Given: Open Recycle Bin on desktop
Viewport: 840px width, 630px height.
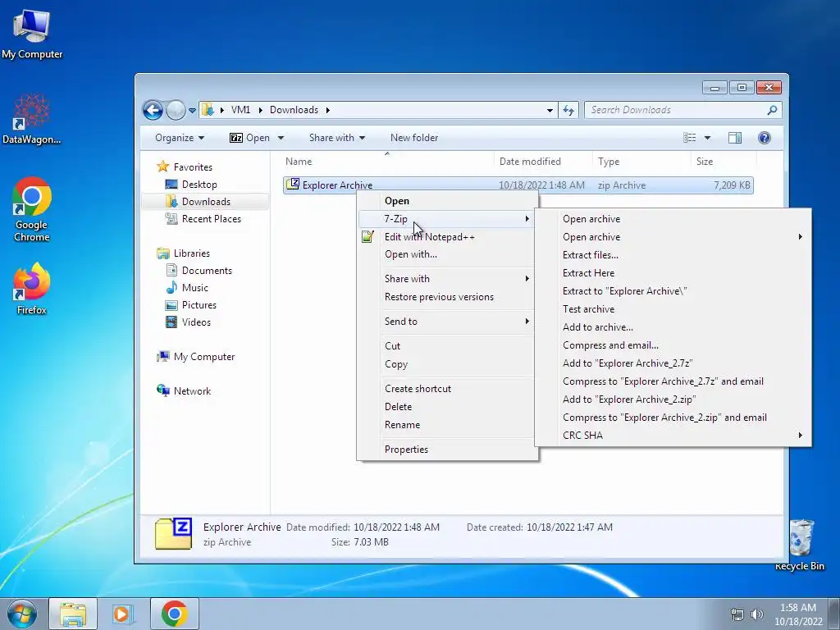Looking at the screenshot, I should (800, 545).
